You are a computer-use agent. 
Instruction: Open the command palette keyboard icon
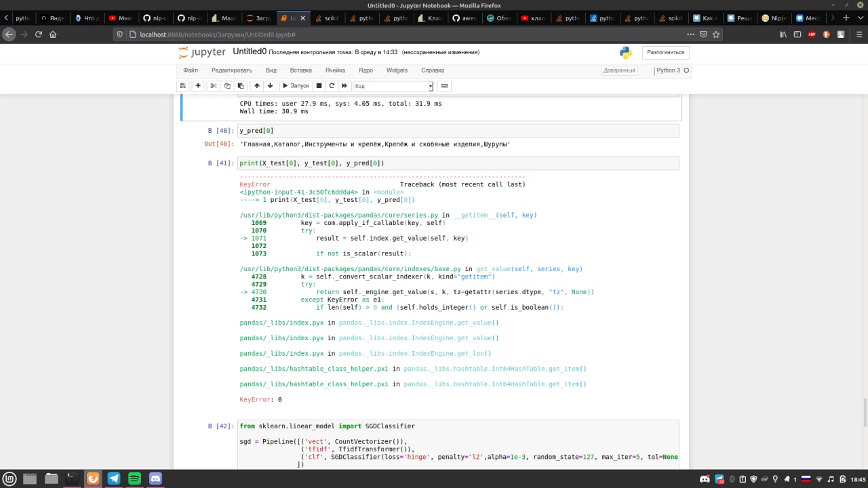coord(444,86)
